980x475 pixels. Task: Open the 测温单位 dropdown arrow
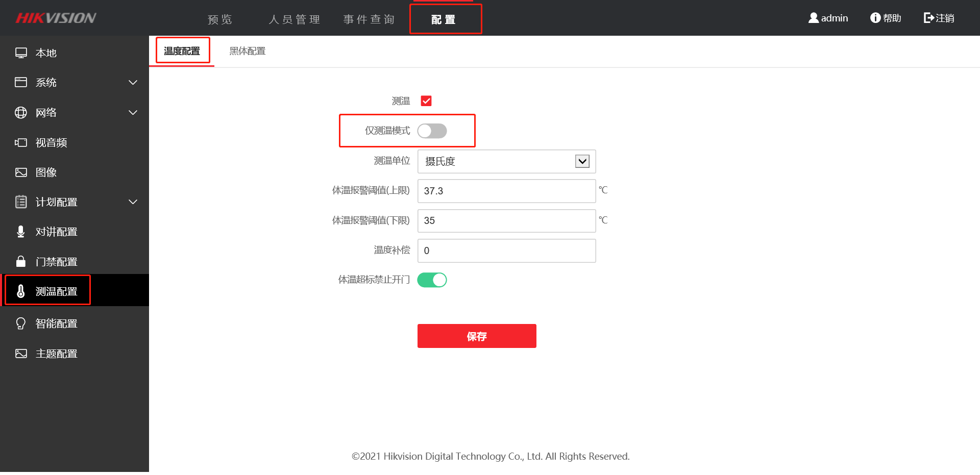tap(582, 161)
